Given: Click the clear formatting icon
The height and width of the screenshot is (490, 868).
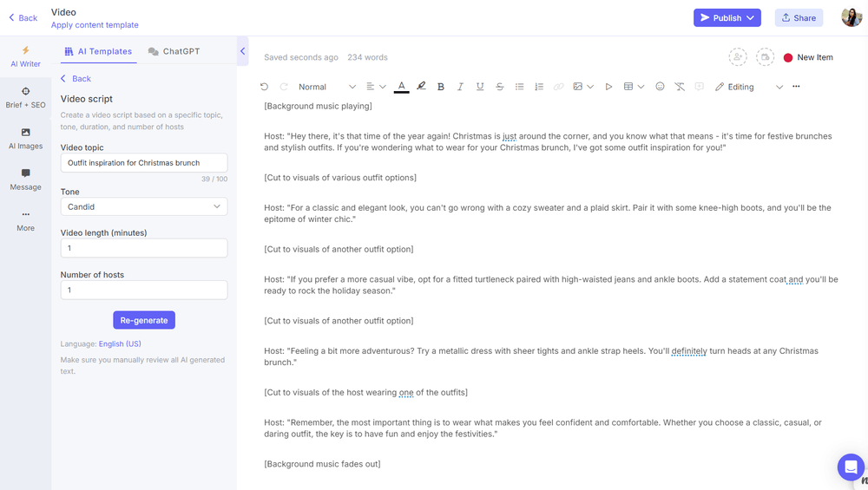Looking at the screenshot, I should pos(680,87).
